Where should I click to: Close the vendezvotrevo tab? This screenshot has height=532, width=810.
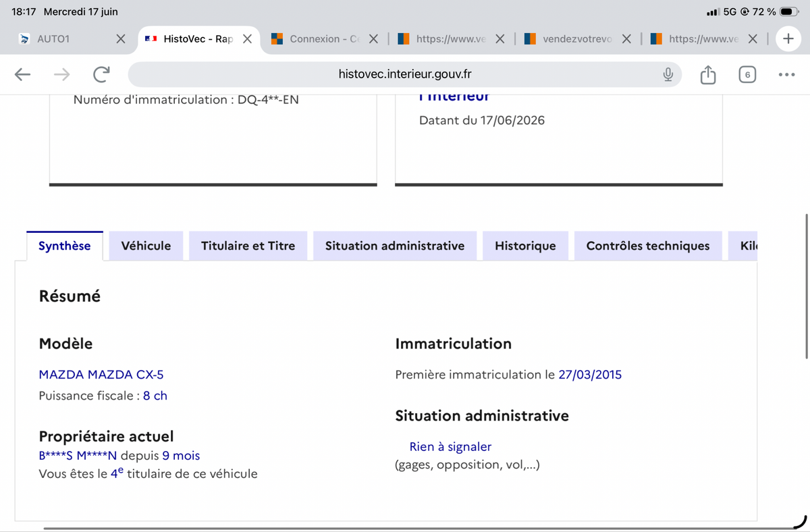point(626,38)
